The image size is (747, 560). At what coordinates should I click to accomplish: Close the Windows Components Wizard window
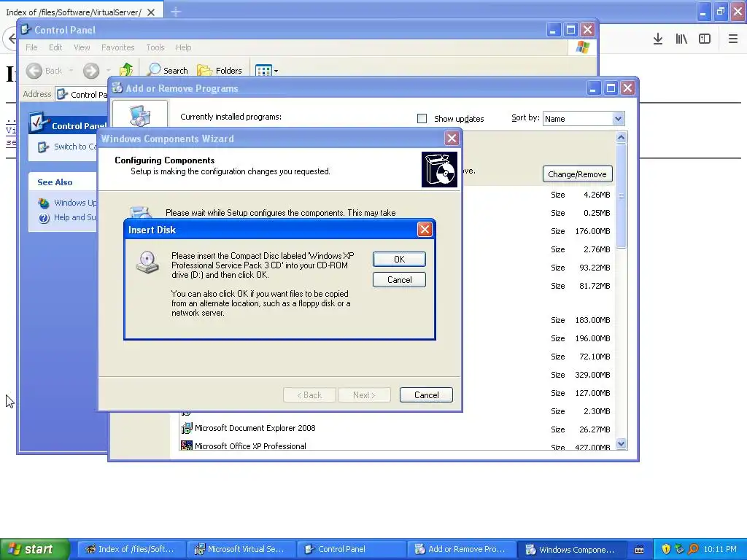[x=452, y=139]
